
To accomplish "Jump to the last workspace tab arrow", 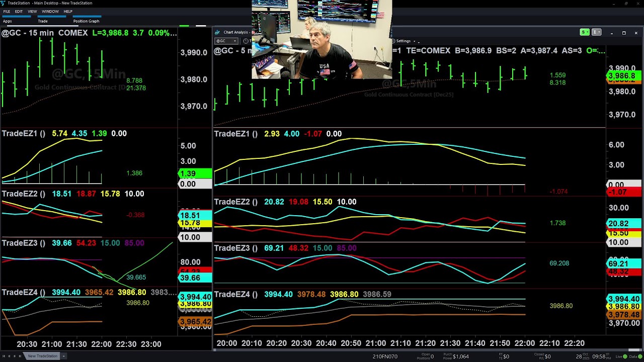I will [20, 356].
